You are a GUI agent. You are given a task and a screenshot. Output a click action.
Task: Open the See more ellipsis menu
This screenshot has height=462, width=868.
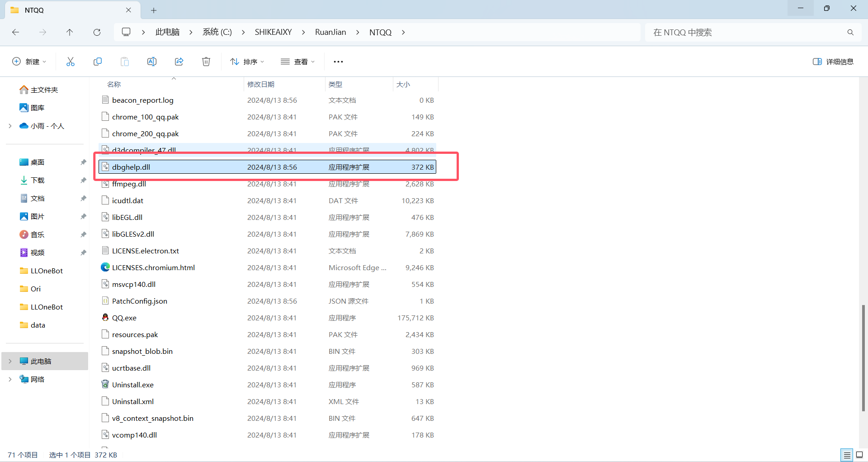point(338,62)
